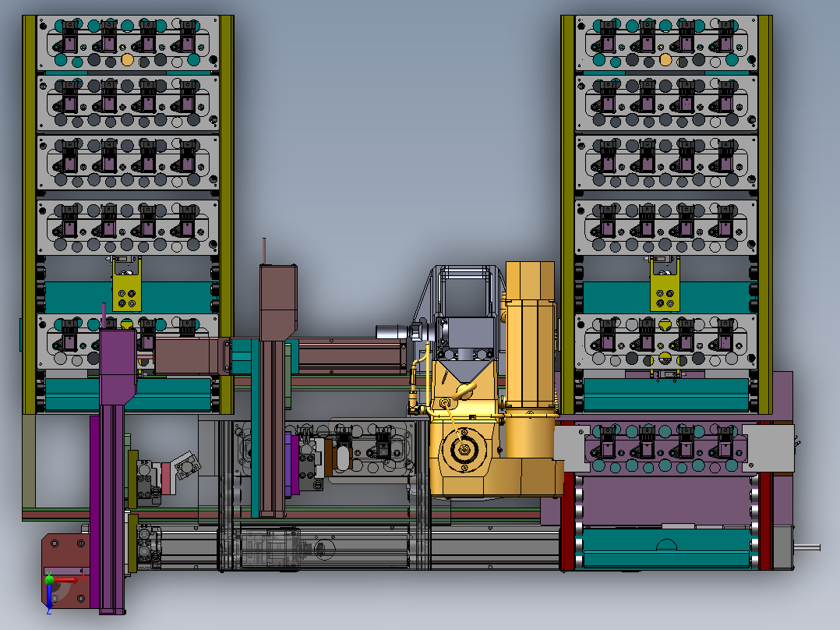Viewport: 840px width, 630px height.
Task: Click the blue Z axis of the coordinate triad
Action: click(x=49, y=596)
